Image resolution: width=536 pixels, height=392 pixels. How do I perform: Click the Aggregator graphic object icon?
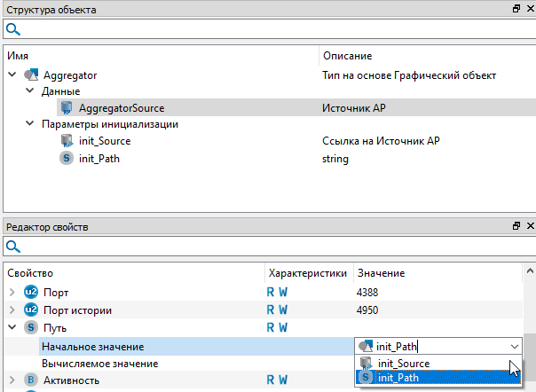(32, 75)
